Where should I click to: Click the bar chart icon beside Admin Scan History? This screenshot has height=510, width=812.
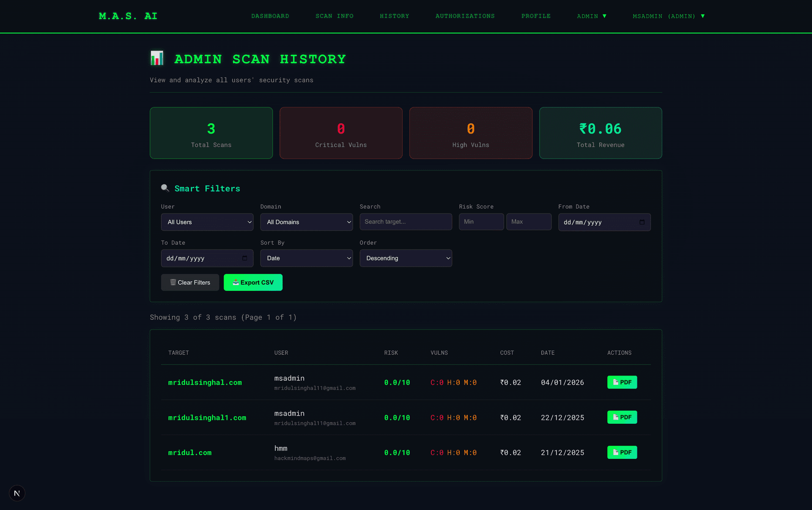coord(156,59)
